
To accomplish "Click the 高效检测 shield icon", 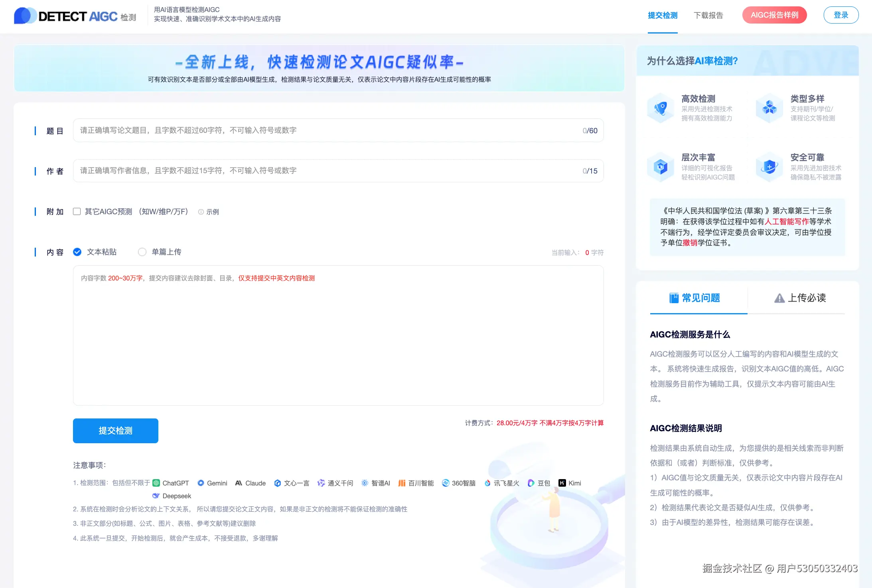I will coord(661,108).
